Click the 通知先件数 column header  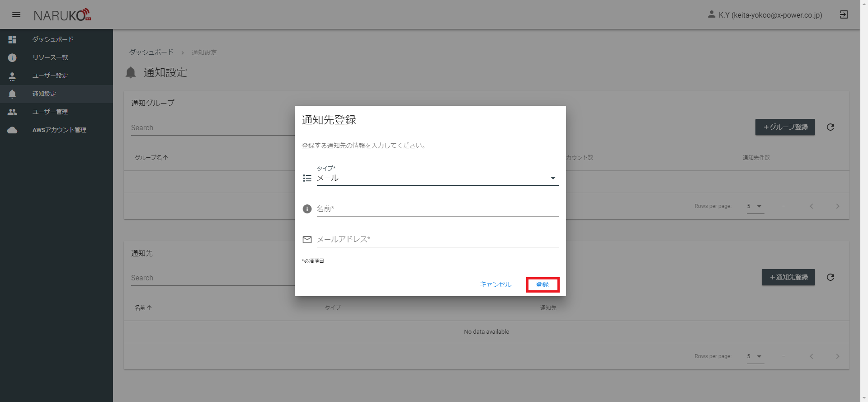click(x=756, y=157)
